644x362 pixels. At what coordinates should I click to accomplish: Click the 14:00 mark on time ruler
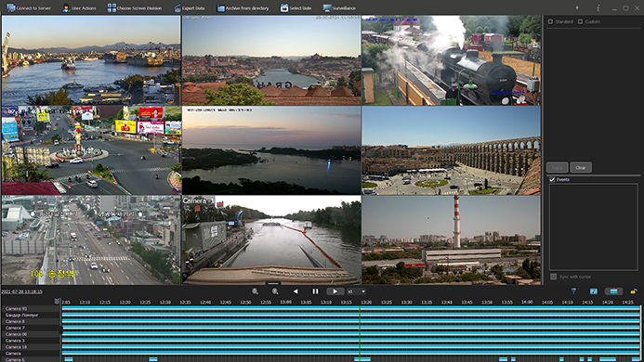pos(527,302)
